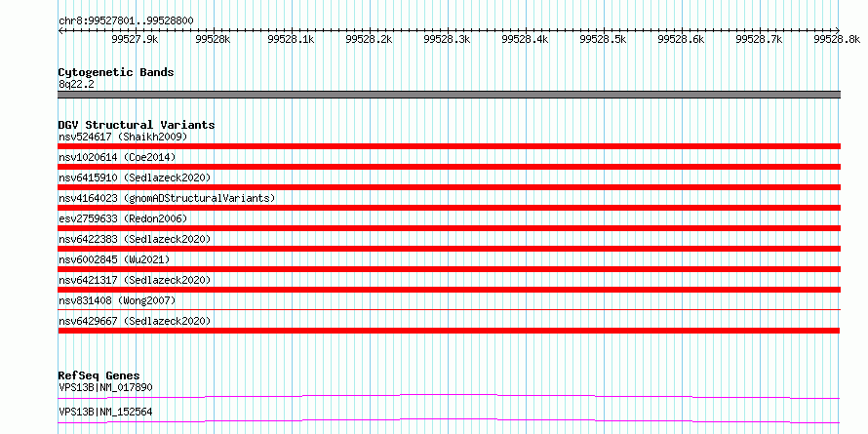
Task: Click the red bar under nsv6429667
Action: tap(449, 331)
